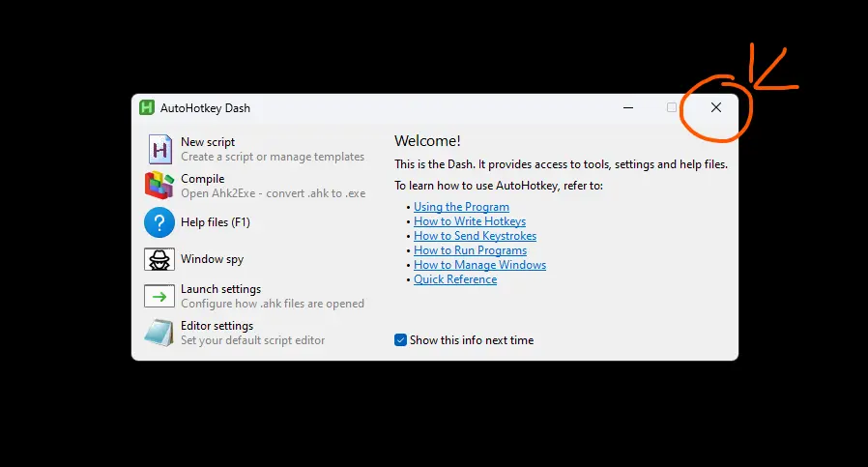Screen dimensions: 868x467
Task: Minimize the AutoHotkey Dash window
Action: (x=627, y=107)
